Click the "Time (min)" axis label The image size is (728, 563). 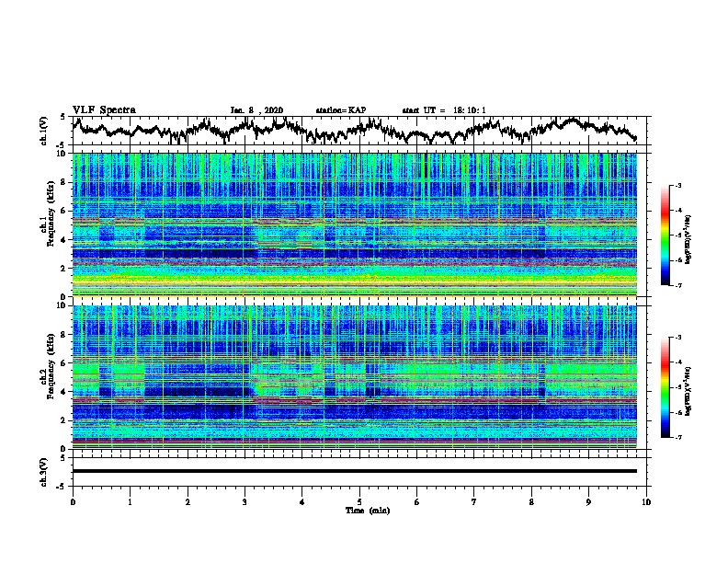point(368,511)
